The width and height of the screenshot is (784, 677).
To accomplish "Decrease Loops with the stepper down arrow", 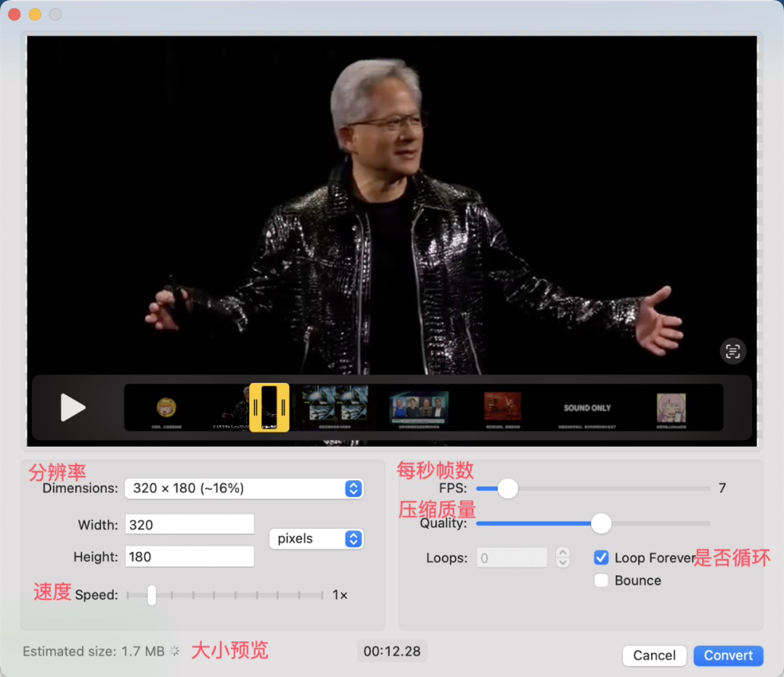I will point(563,562).
